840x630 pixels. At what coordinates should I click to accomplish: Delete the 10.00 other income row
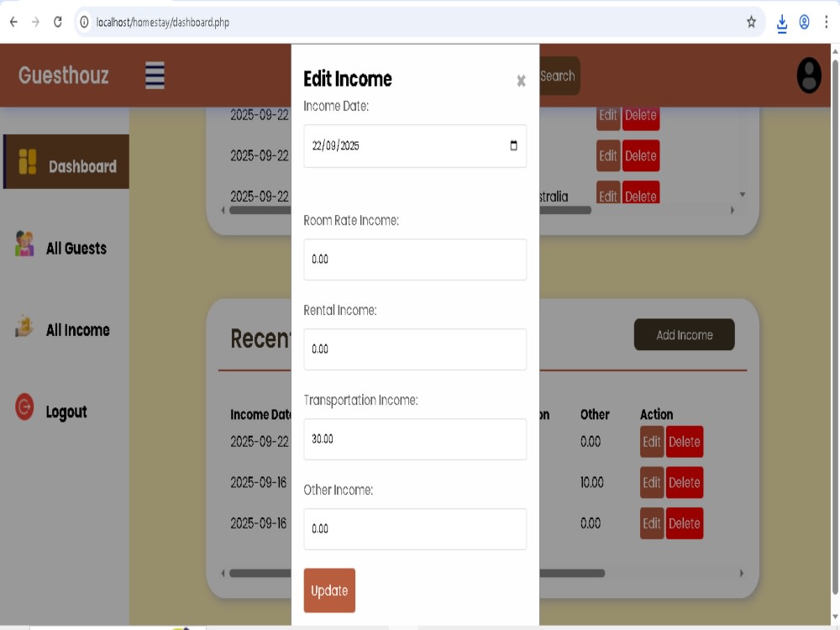click(x=684, y=482)
